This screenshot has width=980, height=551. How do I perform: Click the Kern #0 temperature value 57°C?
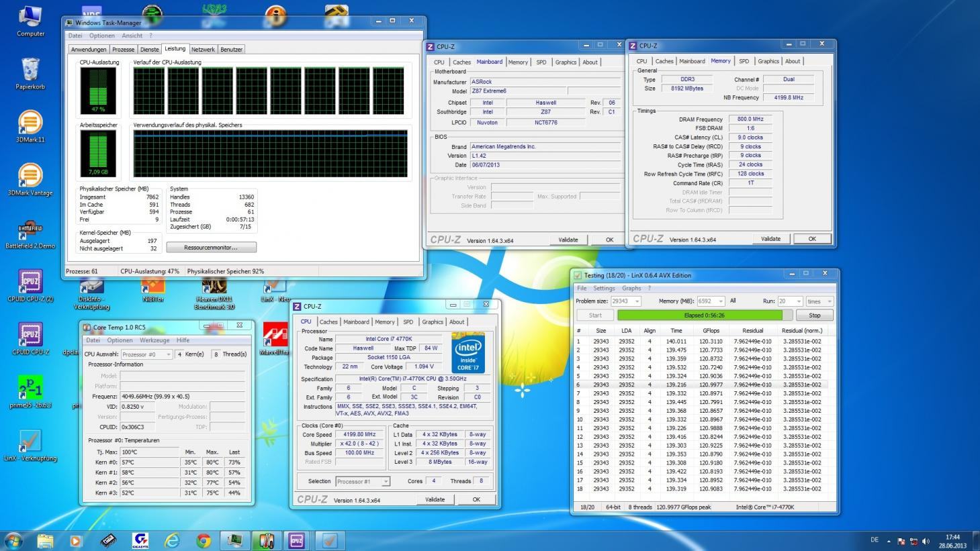150,462
